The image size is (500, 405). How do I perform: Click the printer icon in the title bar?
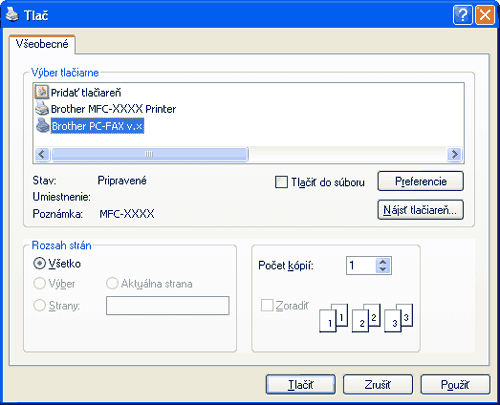[13, 15]
